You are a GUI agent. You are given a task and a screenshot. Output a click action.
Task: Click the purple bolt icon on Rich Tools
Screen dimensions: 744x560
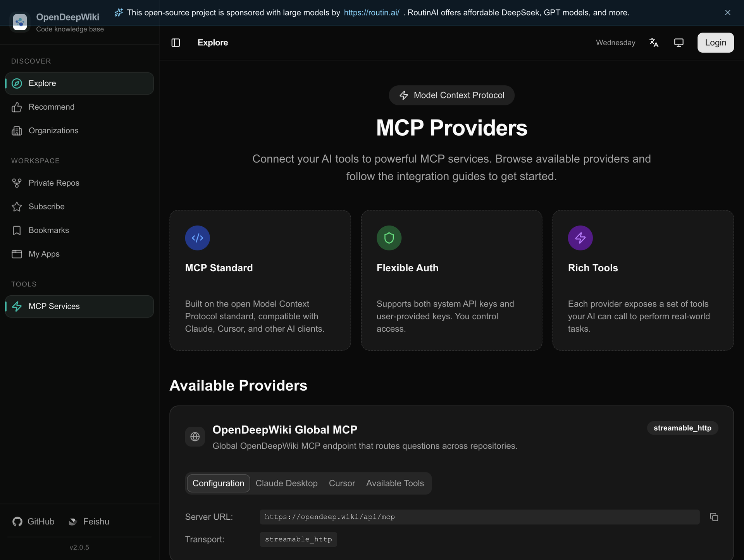[580, 238]
